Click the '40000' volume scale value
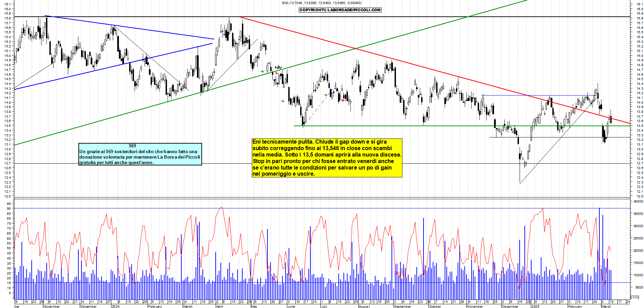644x308 pixels. (638, 202)
